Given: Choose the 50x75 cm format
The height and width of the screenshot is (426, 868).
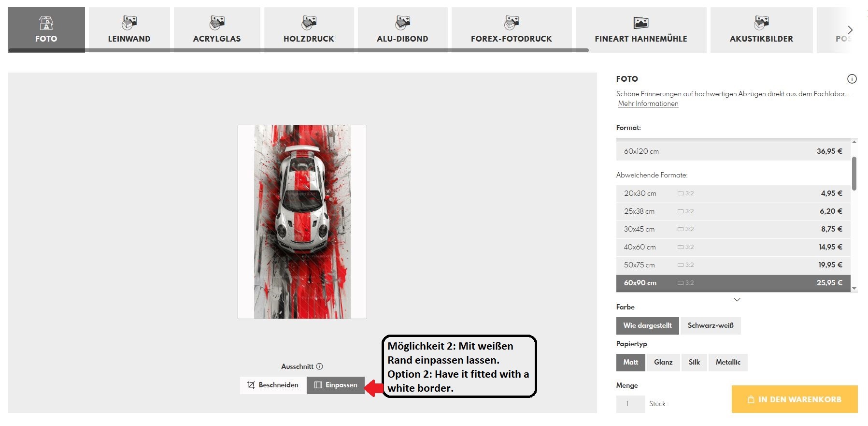Looking at the screenshot, I should (x=733, y=265).
